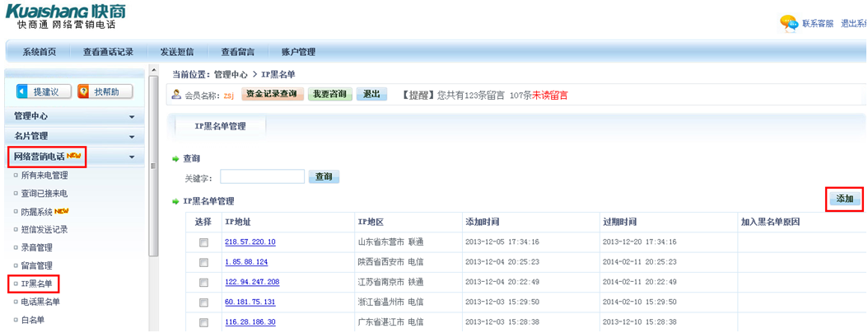Viewport: 868px width, 333px height.
Task: Tick the checkbox for IP 218.57.220.10
Action: point(203,242)
